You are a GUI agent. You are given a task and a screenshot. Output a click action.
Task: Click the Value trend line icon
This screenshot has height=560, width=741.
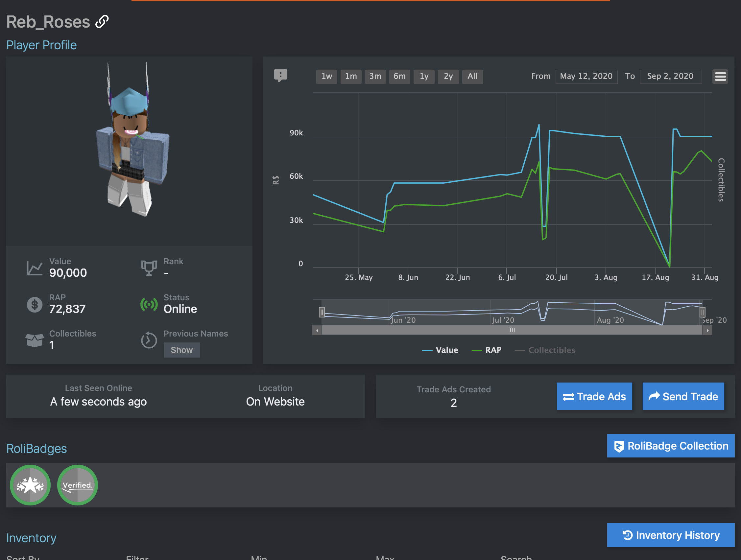(x=427, y=350)
